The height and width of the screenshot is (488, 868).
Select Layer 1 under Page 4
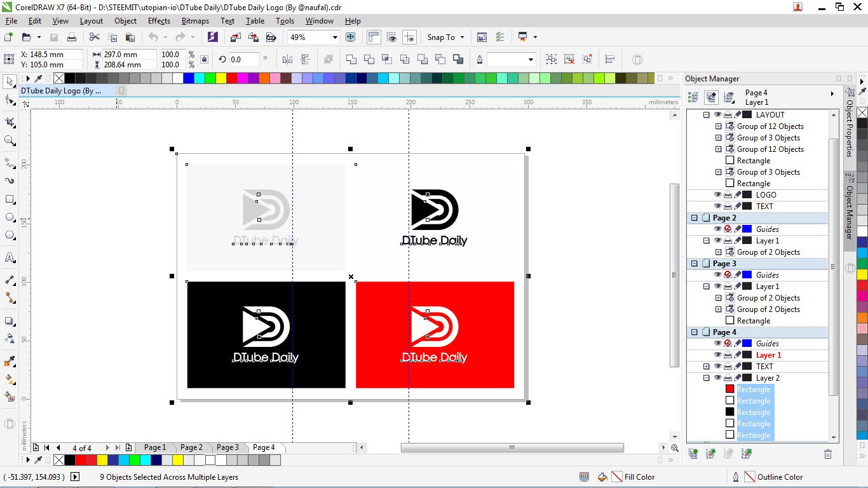768,355
